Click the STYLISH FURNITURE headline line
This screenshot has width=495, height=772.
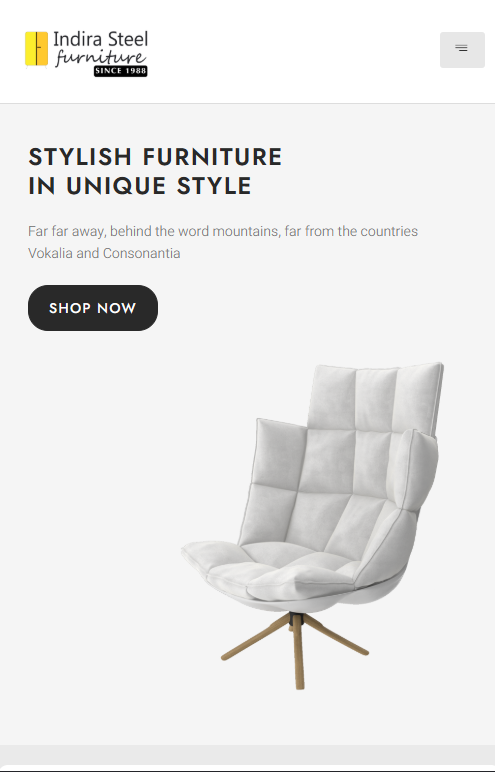pyautogui.click(x=155, y=157)
